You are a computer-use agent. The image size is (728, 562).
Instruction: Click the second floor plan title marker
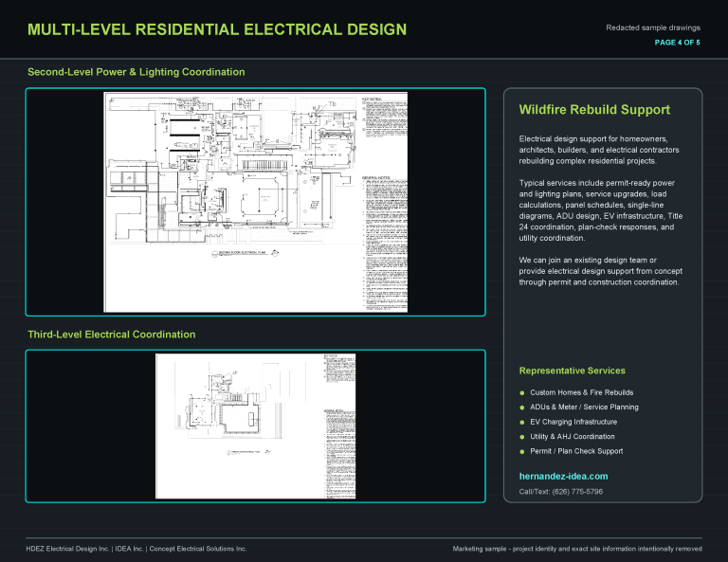point(246,253)
